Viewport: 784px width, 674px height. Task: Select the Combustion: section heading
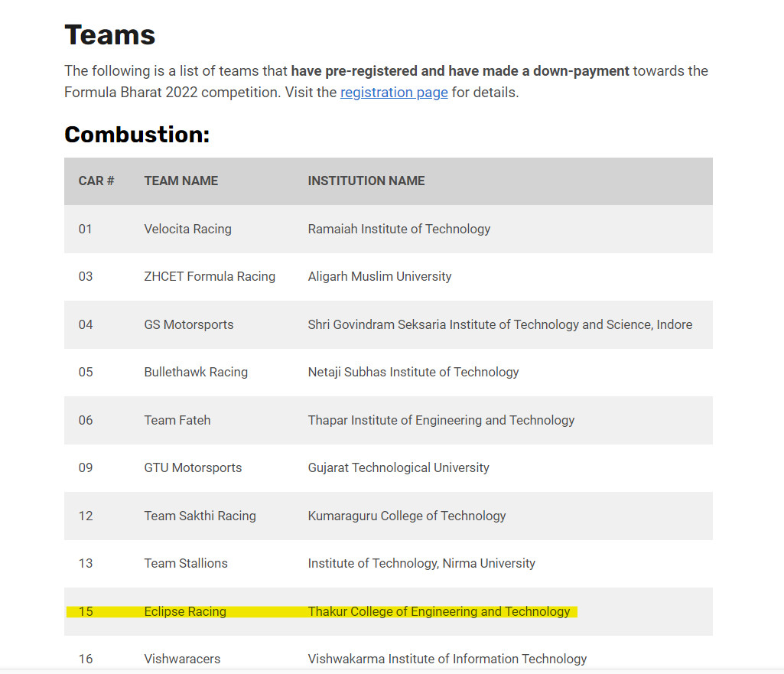tap(137, 135)
